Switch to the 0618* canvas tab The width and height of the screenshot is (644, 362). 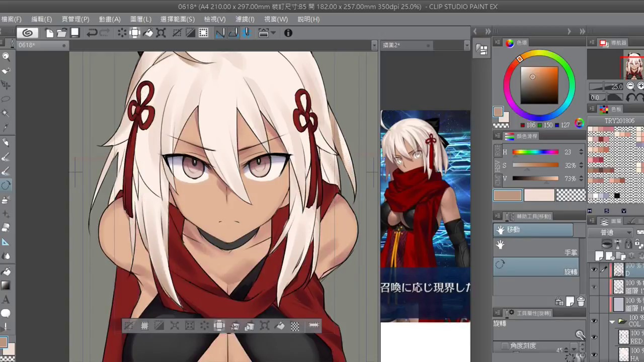coord(43,45)
